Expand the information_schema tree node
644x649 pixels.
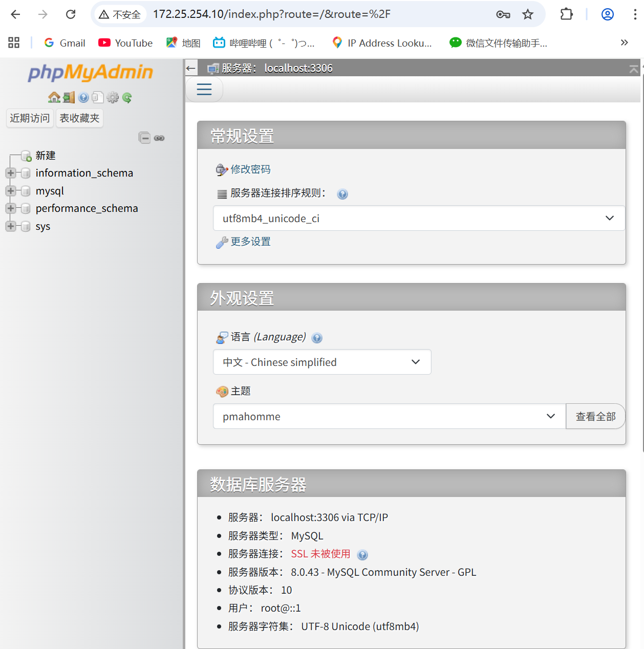pos(11,173)
